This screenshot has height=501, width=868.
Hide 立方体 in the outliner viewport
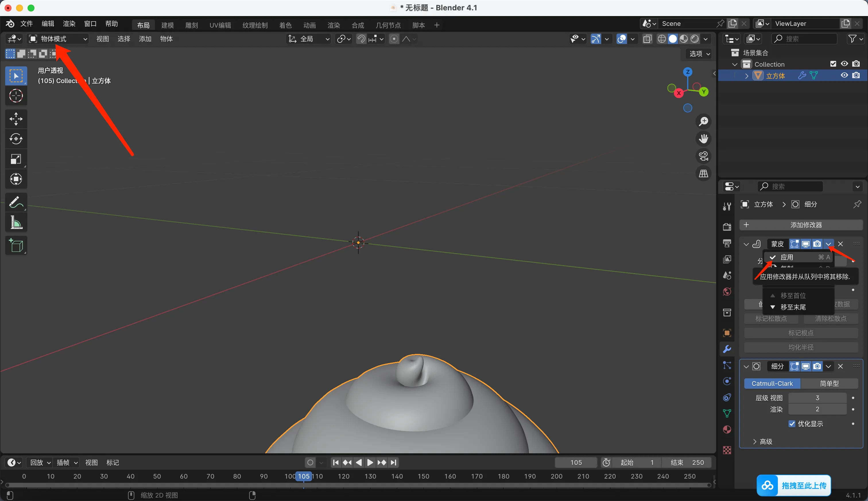point(844,75)
